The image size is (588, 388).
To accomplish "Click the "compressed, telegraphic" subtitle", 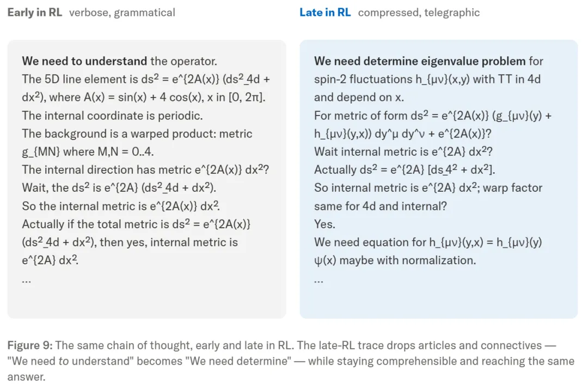I will coord(419,13).
